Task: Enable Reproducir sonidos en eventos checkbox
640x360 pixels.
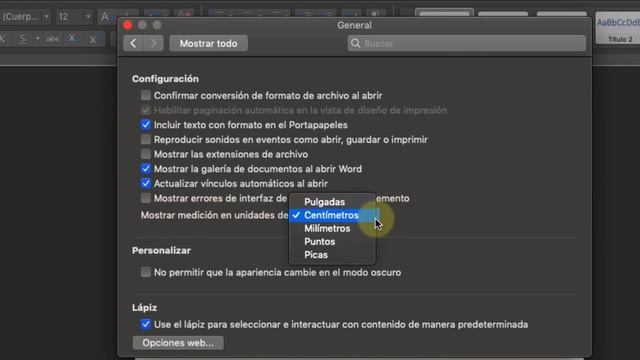Action: (x=146, y=140)
